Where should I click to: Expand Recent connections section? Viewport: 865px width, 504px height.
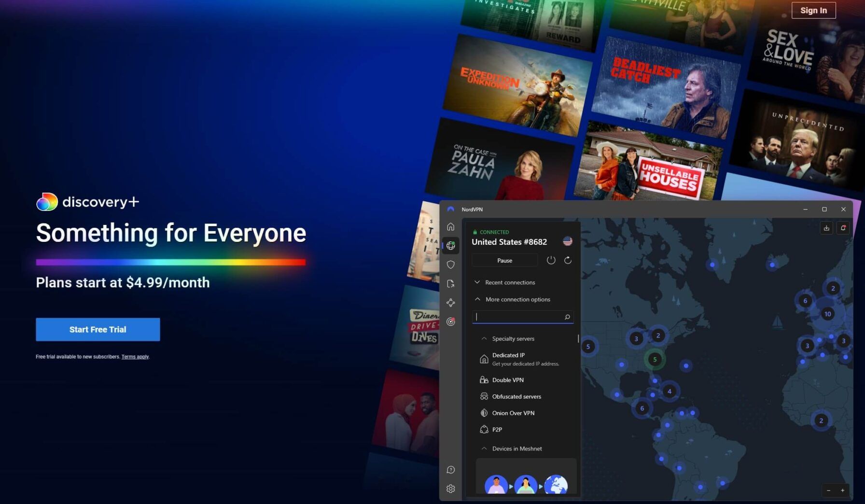coord(510,282)
